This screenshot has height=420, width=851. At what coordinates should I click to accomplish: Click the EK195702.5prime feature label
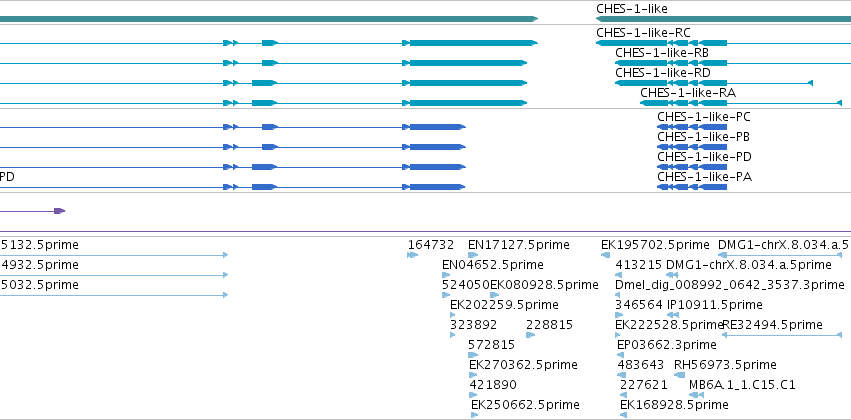click(x=655, y=245)
